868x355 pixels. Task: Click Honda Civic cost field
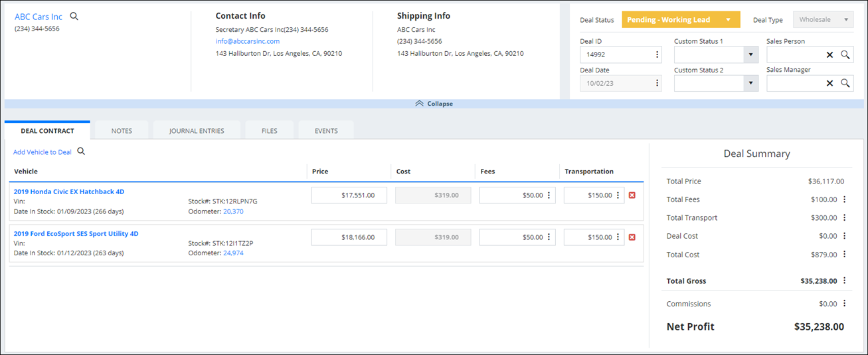point(433,195)
